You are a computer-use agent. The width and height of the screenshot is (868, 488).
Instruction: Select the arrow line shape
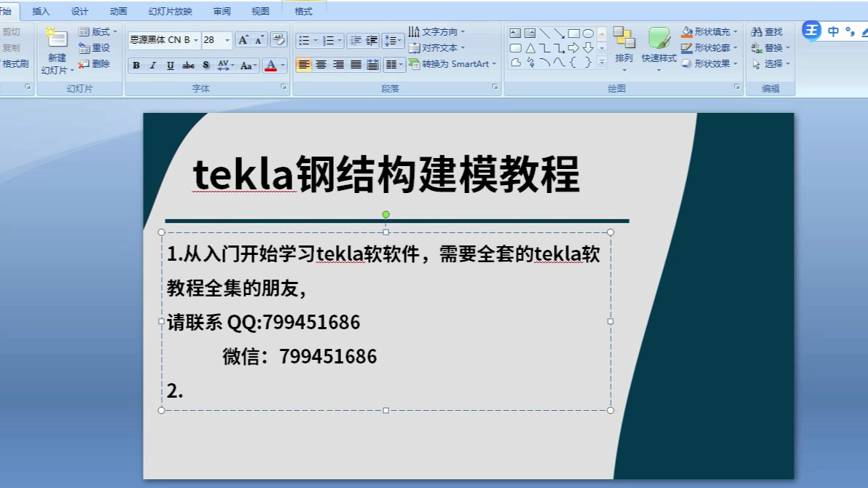coord(559,34)
